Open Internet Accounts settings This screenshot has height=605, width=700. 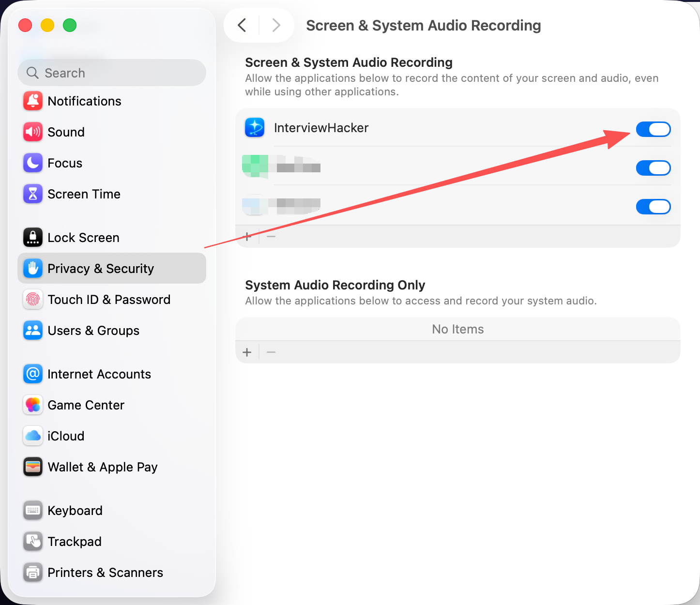tap(112, 374)
